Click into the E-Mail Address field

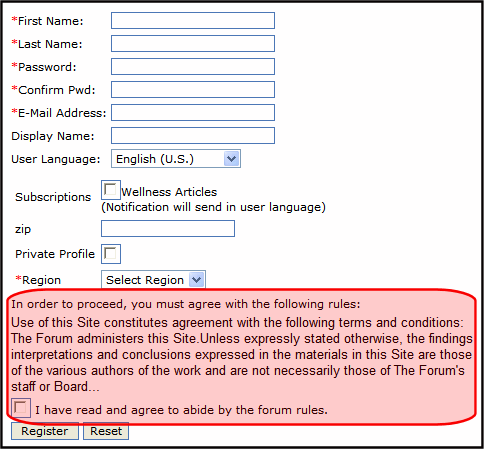pyautogui.click(x=193, y=113)
